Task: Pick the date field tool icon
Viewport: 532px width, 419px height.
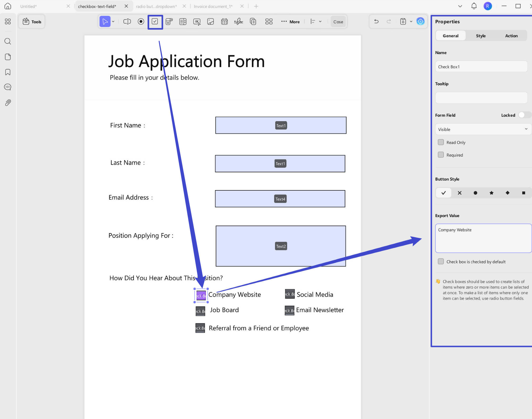Action: click(224, 22)
